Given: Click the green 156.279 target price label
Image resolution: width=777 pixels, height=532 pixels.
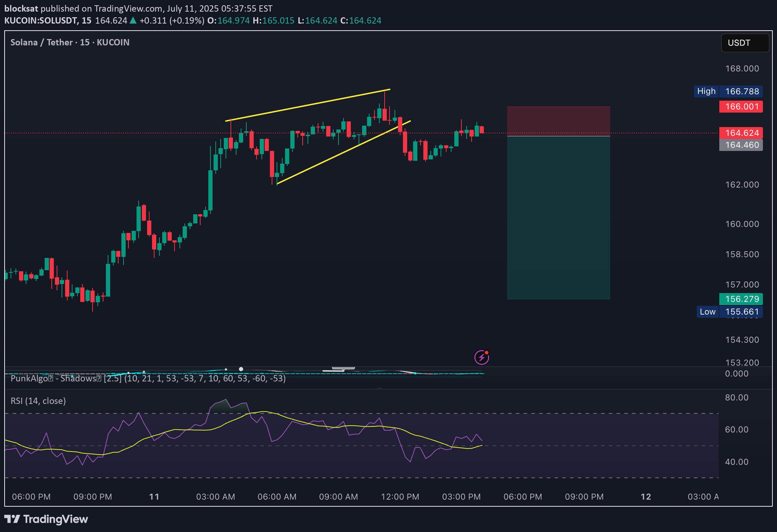Looking at the screenshot, I should pos(741,299).
